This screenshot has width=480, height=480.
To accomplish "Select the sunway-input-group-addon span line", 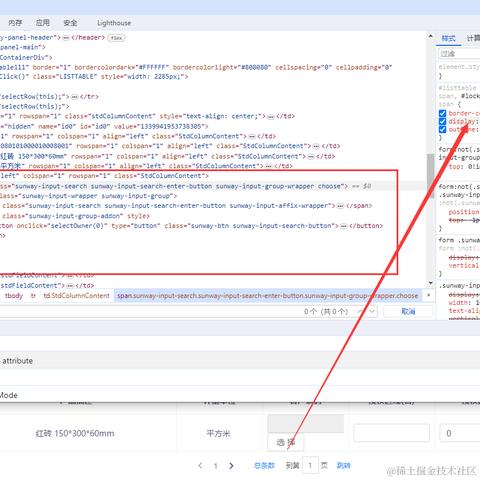I will (76, 216).
